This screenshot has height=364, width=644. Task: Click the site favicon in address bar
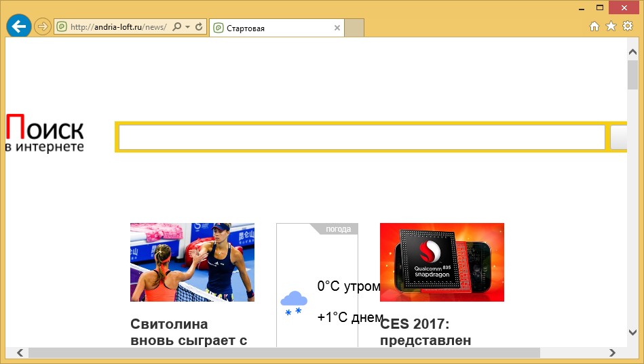pos(61,27)
